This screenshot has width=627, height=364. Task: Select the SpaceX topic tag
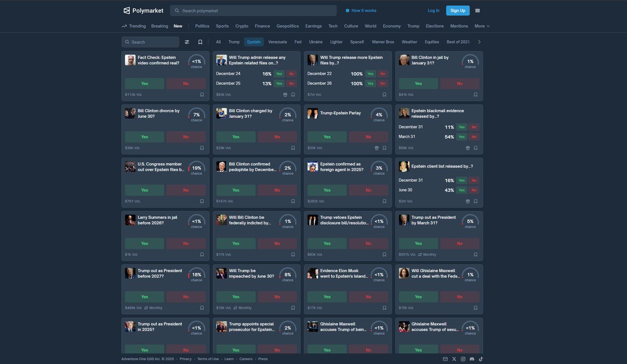pos(357,42)
